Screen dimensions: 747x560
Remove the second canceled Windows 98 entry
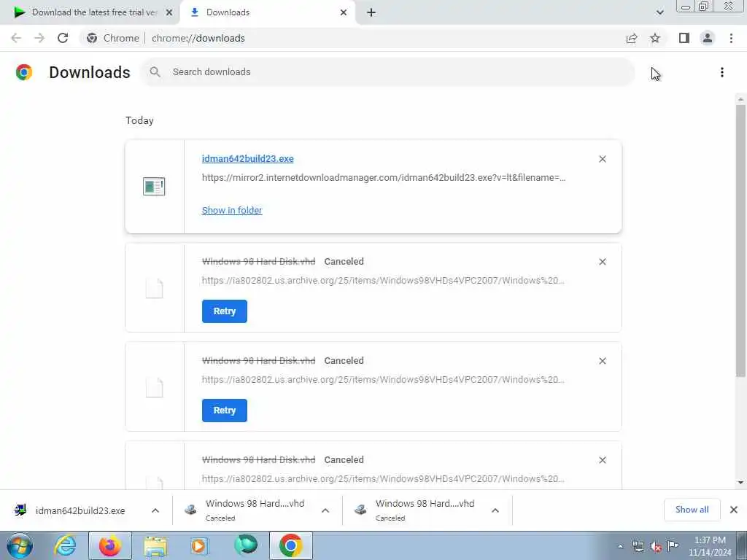tap(603, 361)
